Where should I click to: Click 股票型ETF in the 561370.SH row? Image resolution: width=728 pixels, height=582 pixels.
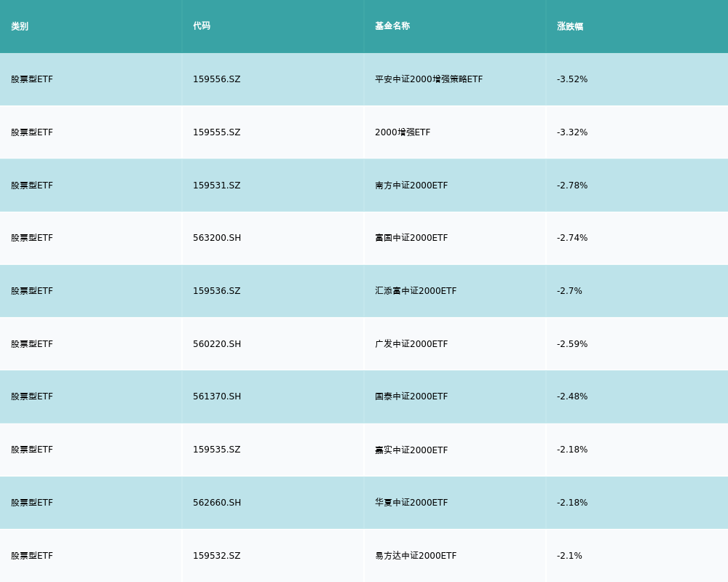click(32, 396)
